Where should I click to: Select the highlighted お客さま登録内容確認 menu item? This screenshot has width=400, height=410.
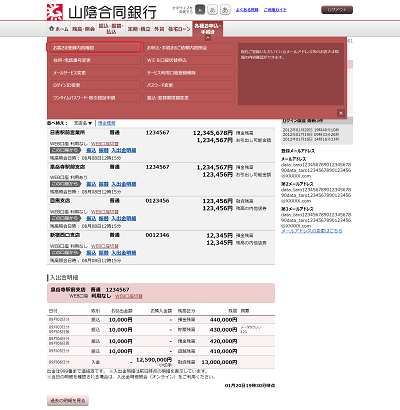(95, 48)
